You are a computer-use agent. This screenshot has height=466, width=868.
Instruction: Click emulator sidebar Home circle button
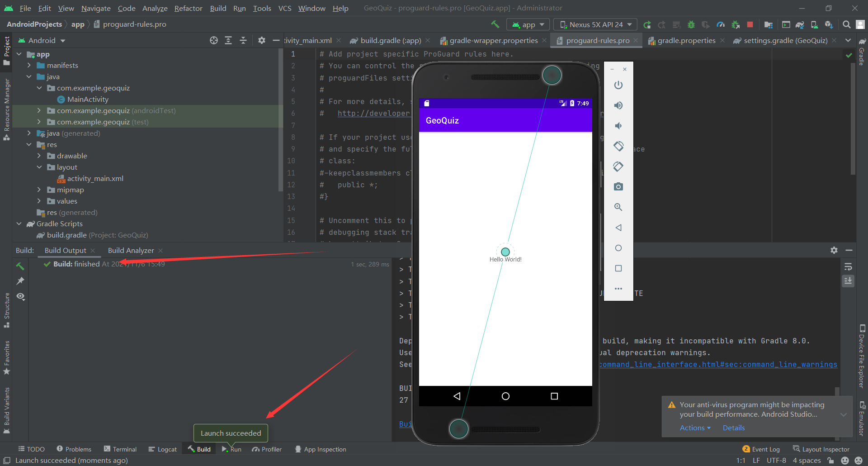click(618, 248)
